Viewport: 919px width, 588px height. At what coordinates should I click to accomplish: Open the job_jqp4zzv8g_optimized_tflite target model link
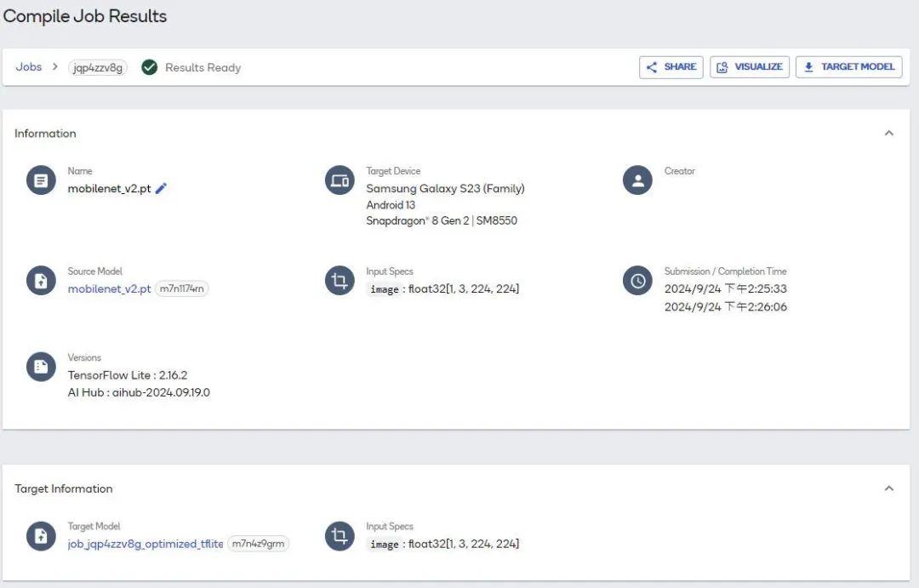(145, 543)
